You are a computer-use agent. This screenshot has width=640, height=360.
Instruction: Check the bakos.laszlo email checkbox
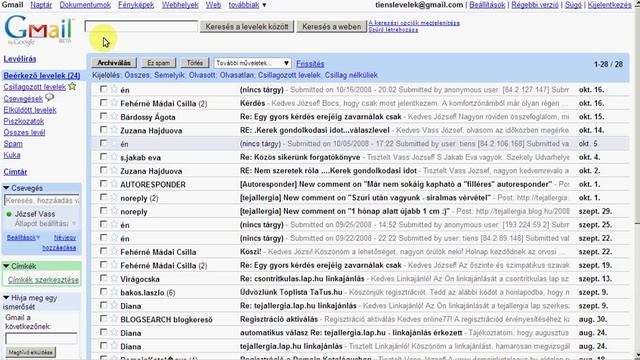[104, 292]
